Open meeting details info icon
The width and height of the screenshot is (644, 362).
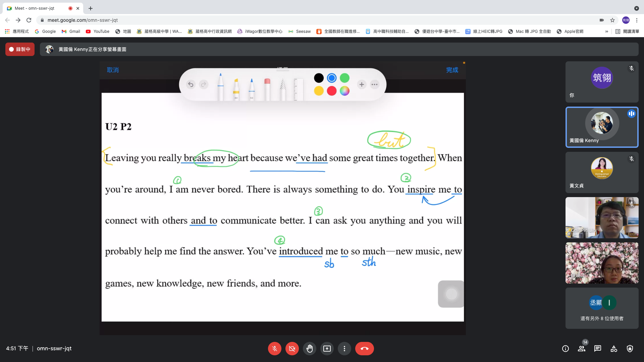pyautogui.click(x=566, y=349)
